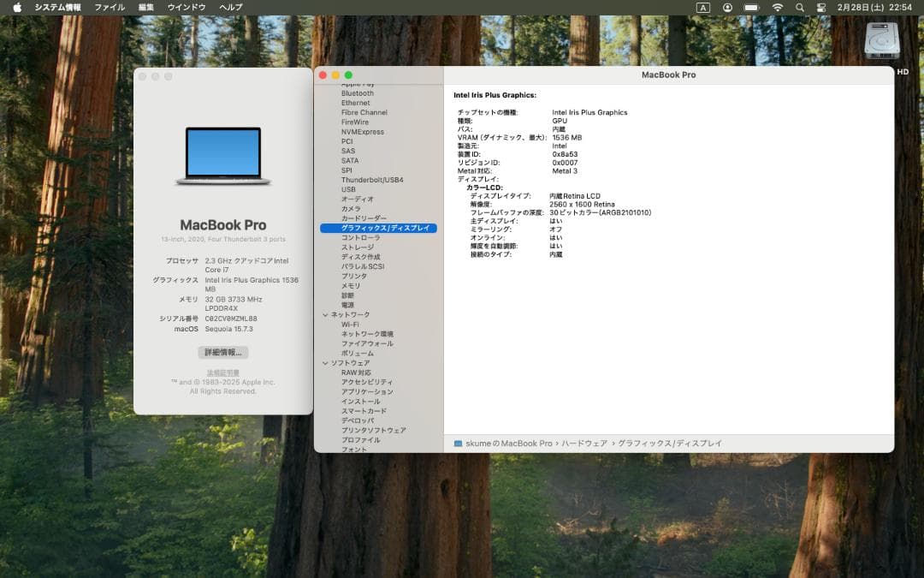Screen dimensions: 924x578
Task: Click the Wi-Fi icon in the menu bar
Action: click(778, 7)
